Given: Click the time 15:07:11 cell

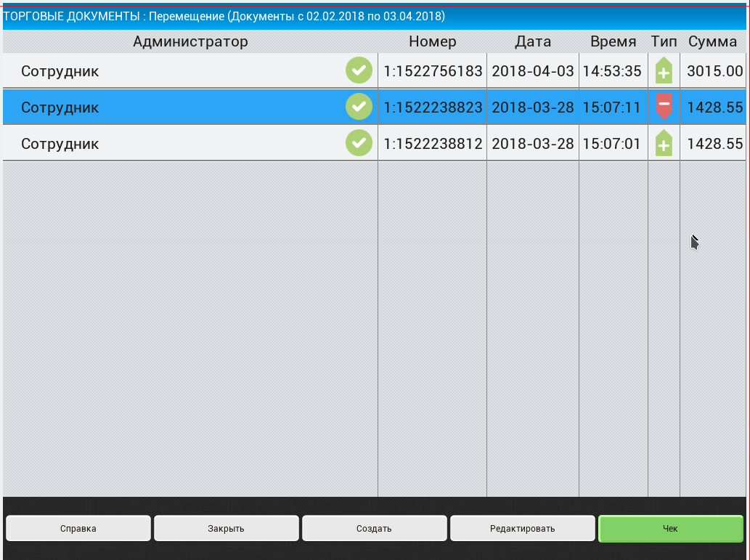Looking at the screenshot, I should tap(612, 107).
